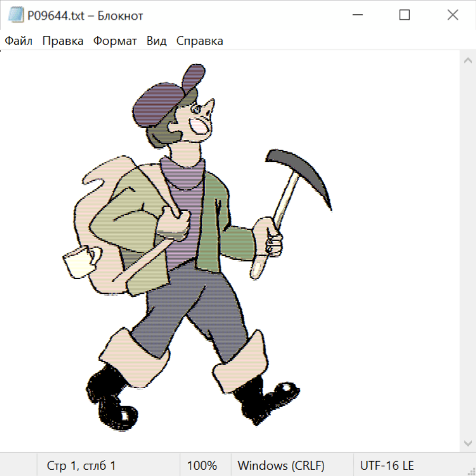Screen dimensions: 476x476
Task: Maximize the Блокнот window
Action: (405, 15)
